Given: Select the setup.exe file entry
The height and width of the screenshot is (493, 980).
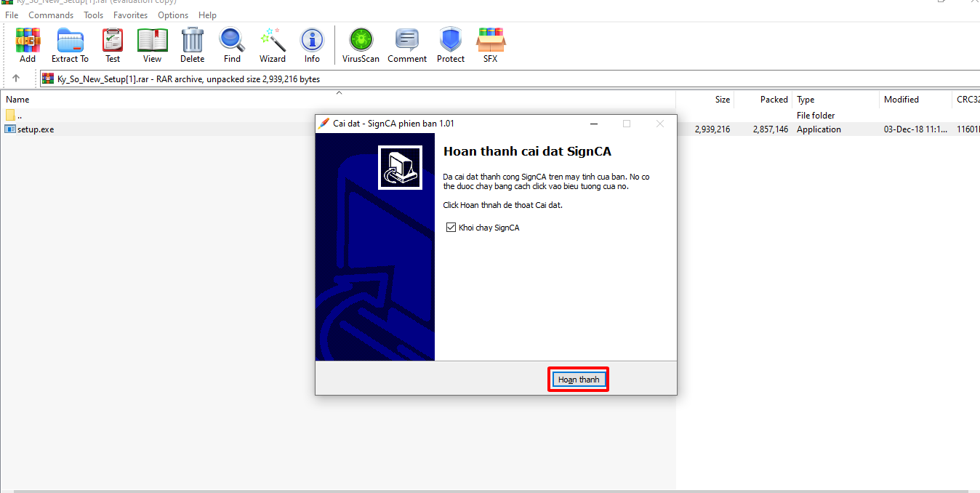Looking at the screenshot, I should click(36, 129).
